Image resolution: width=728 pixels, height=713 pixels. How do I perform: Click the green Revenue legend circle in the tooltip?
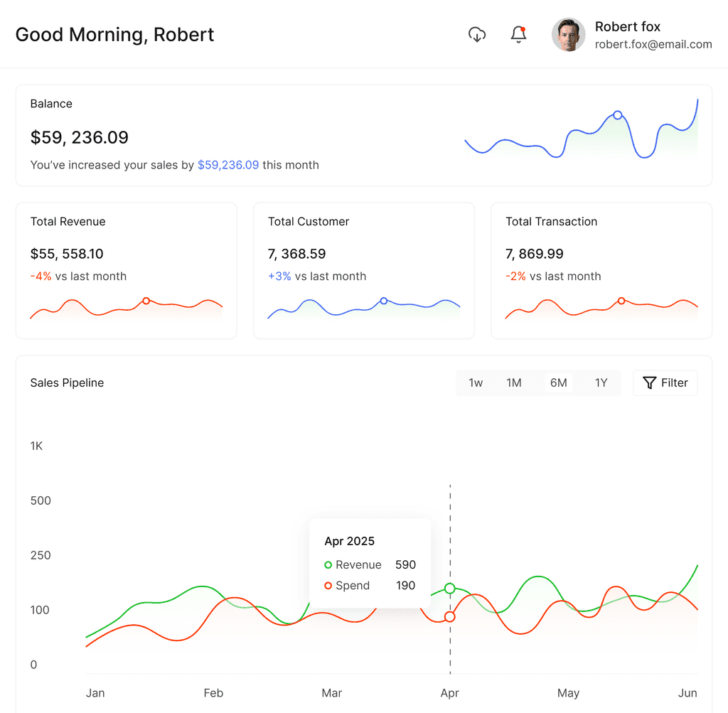(x=328, y=565)
